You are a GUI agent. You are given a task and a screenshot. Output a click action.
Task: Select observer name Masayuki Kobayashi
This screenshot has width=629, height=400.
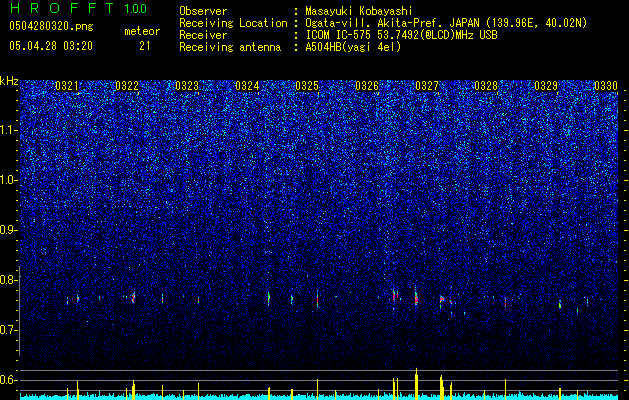click(359, 11)
